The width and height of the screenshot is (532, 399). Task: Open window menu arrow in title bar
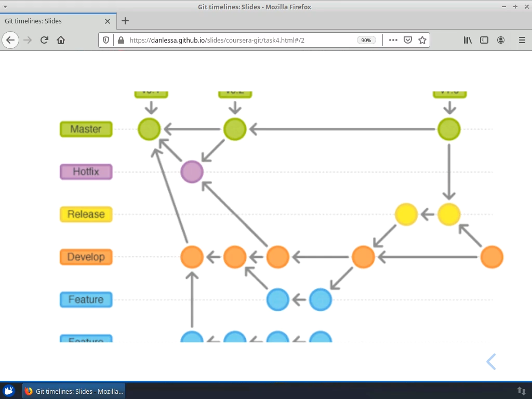(x=5, y=6)
